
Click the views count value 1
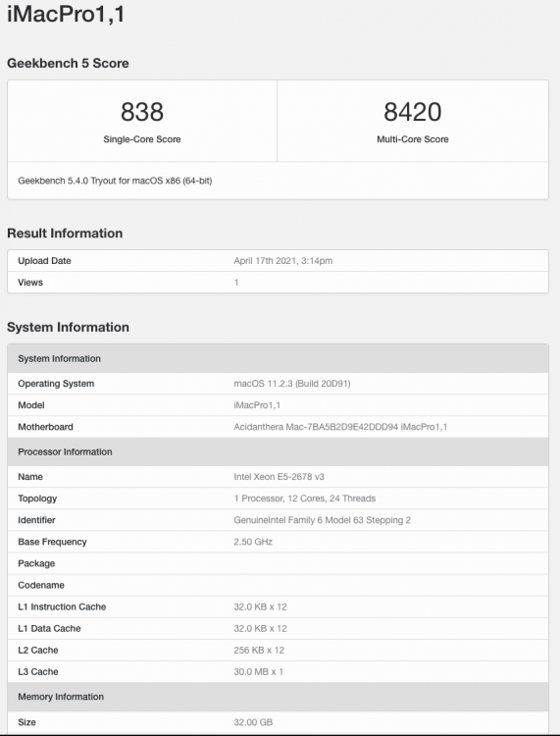236,283
